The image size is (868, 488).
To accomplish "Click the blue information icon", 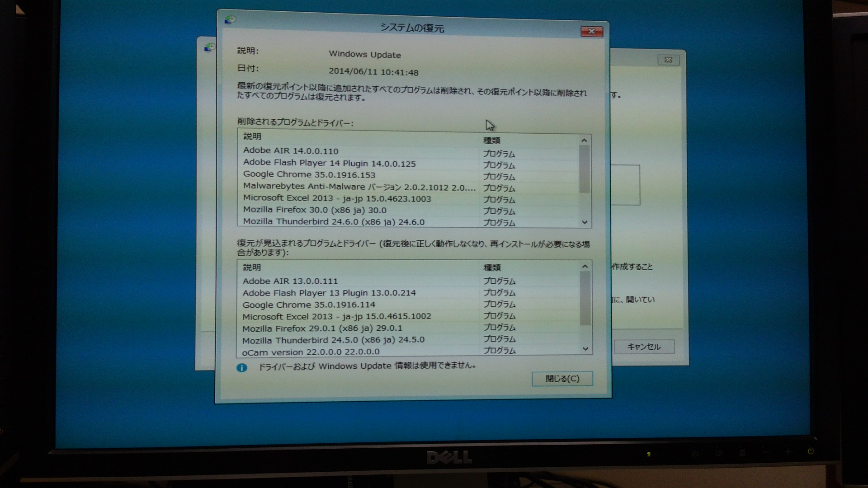I will pyautogui.click(x=242, y=368).
